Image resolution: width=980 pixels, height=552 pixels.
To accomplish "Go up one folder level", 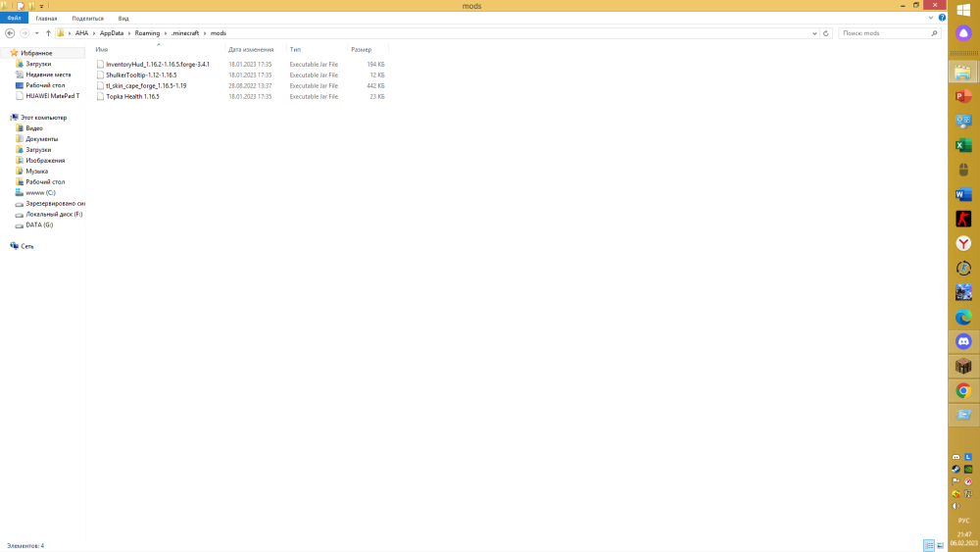I will [48, 33].
